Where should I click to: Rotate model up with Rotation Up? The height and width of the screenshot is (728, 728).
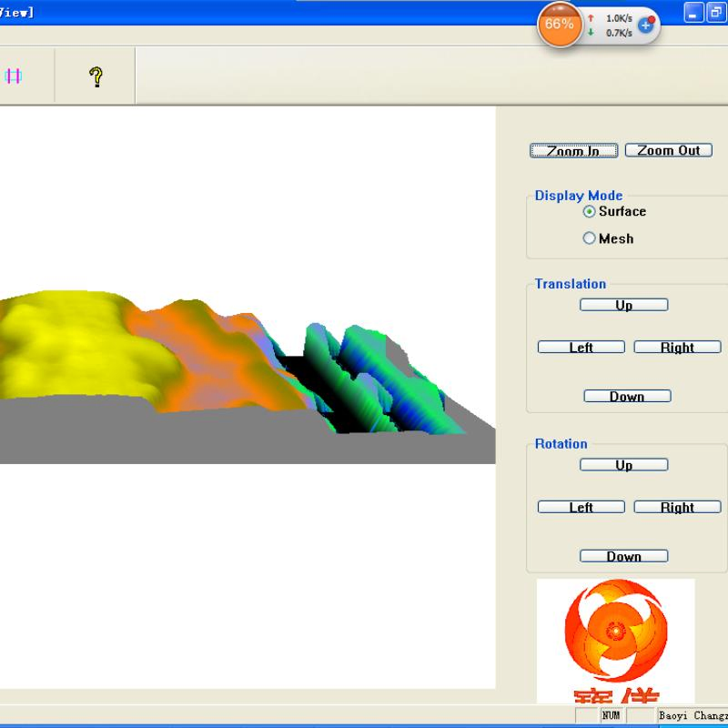pos(623,465)
